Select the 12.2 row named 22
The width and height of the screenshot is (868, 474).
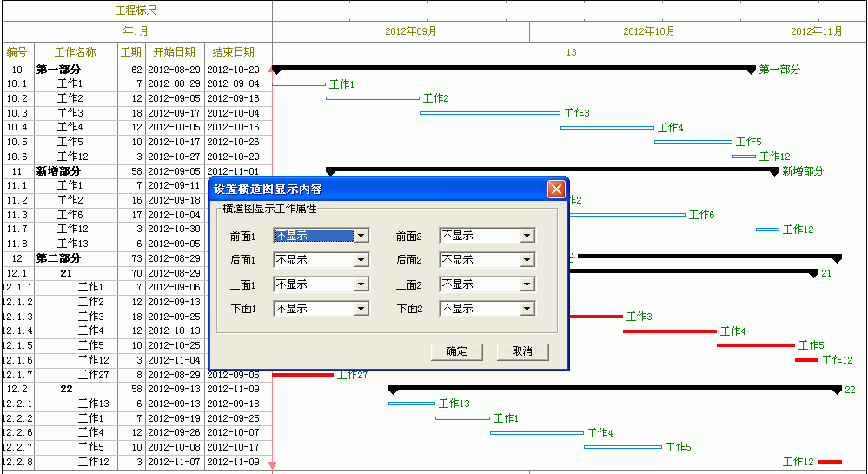(x=66, y=389)
